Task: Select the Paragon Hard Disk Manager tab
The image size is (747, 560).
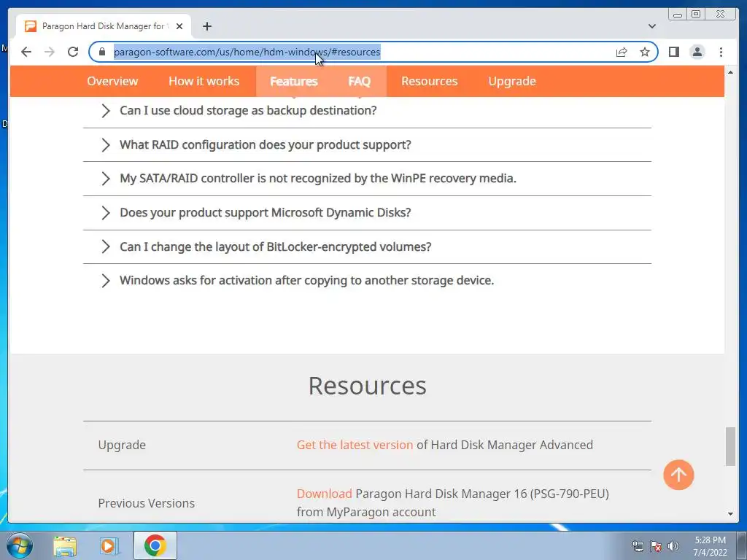Action: pyautogui.click(x=104, y=26)
